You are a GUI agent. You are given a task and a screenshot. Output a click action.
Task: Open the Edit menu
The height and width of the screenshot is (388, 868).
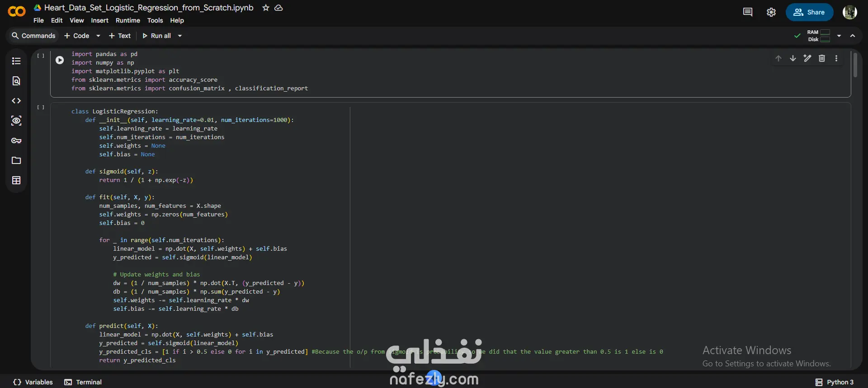pyautogui.click(x=57, y=20)
